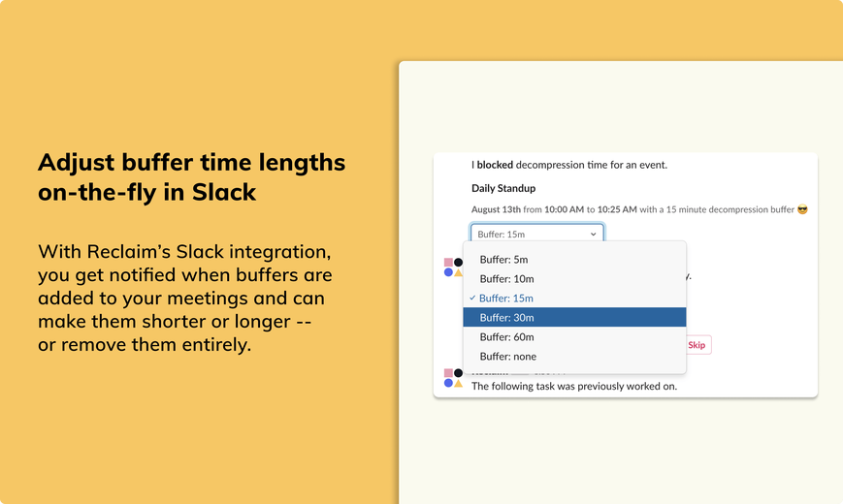Click the 'Daily Standup' event title

pyautogui.click(x=503, y=188)
